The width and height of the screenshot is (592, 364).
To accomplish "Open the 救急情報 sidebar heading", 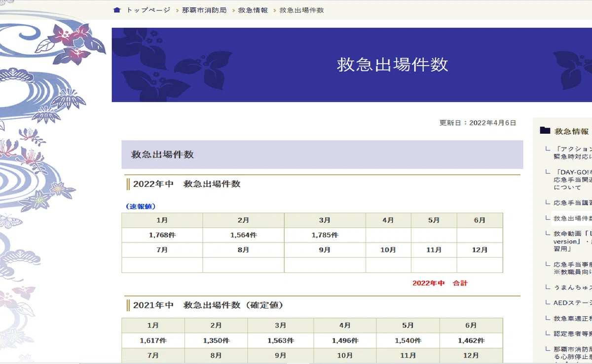I will pos(571,131).
